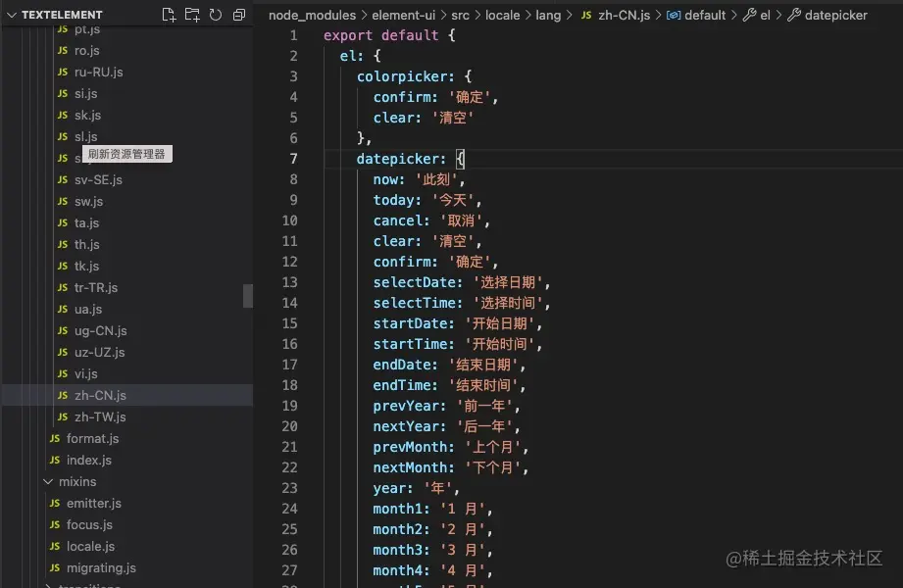This screenshot has height=588, width=903.
Task: Select si.js in the explorer
Action: point(85,93)
